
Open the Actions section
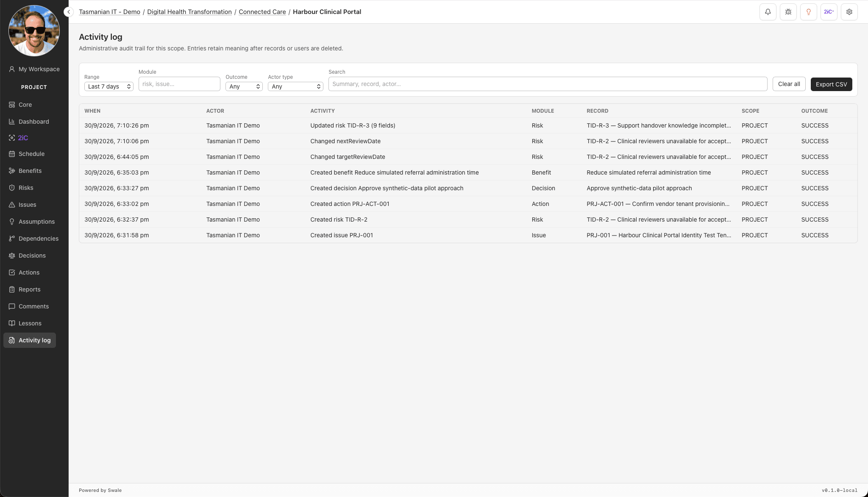tap(24, 272)
